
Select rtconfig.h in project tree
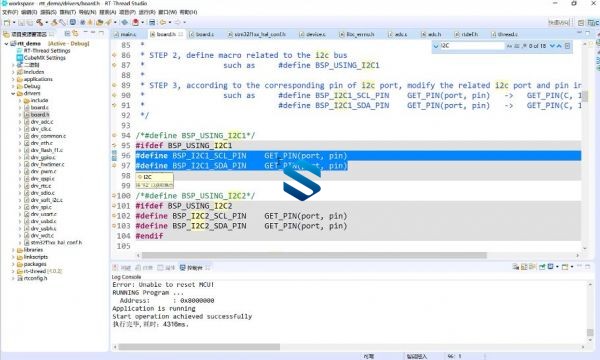point(35,279)
